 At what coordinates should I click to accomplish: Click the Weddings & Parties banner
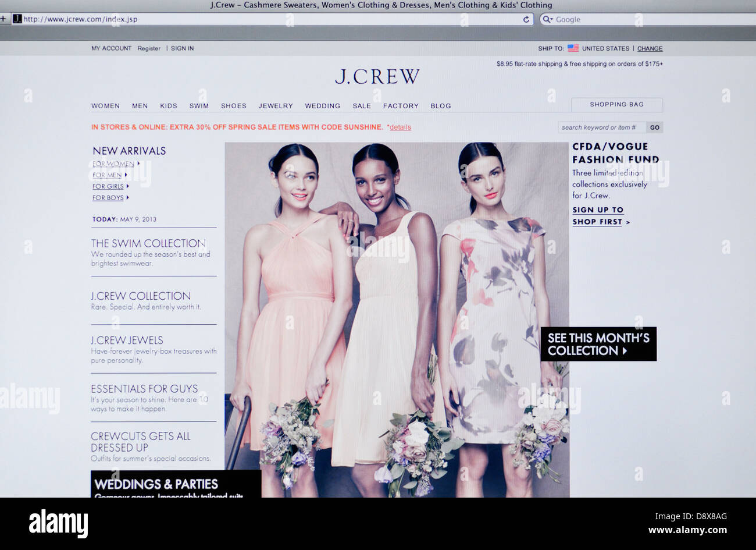point(176,484)
